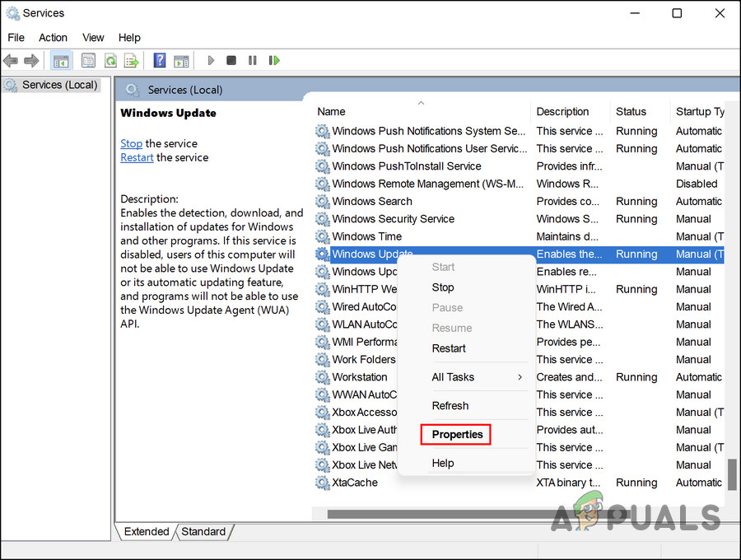
Task: Click the Restart service hyperlink
Action: 137,157
